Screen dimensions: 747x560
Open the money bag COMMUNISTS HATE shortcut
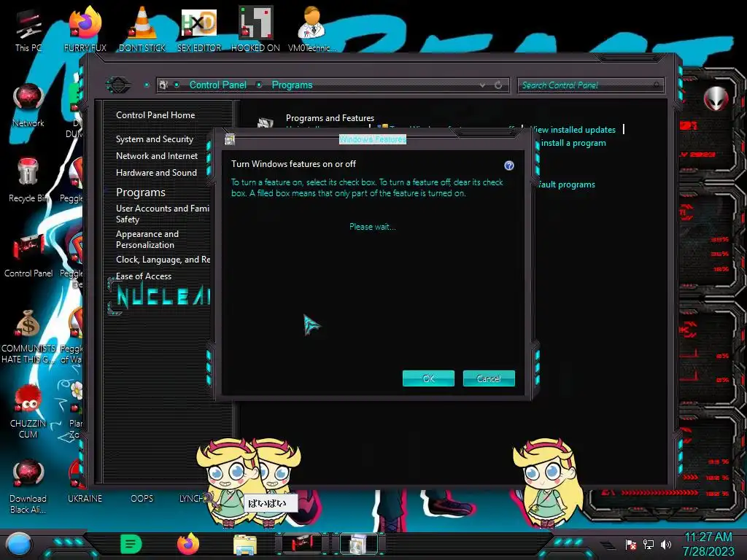coord(28,336)
